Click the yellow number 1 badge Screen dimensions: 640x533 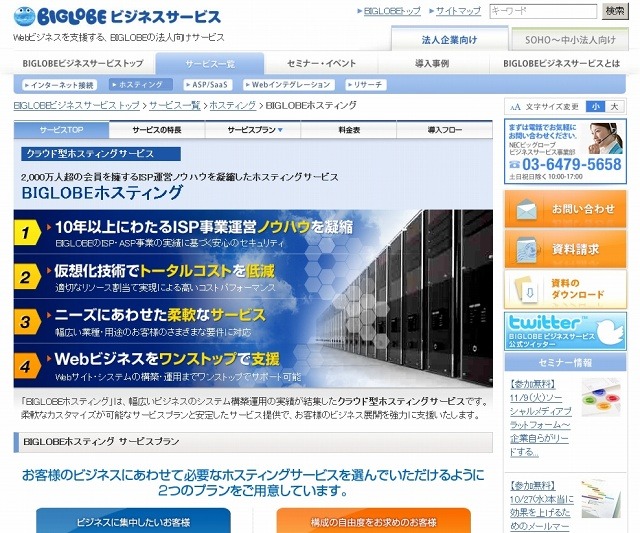(27, 233)
